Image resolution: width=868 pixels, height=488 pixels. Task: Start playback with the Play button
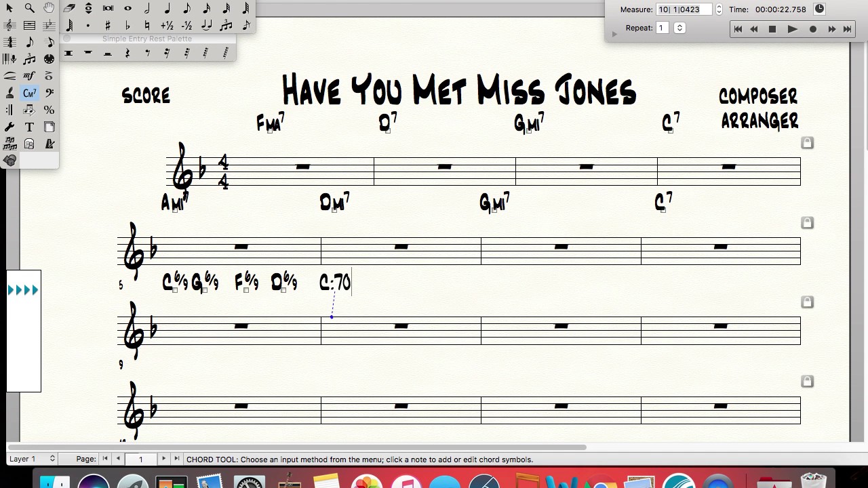(x=792, y=29)
